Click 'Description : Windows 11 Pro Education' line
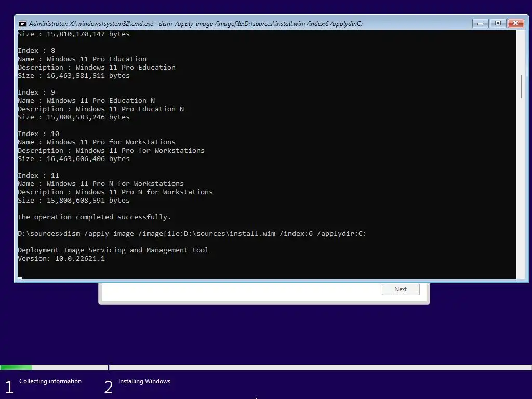 click(97, 67)
